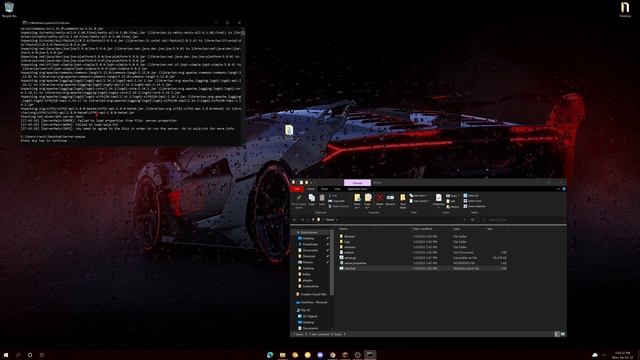This screenshot has width=640, height=360.
Task: Open the Windows Start menu
Action: [6, 355]
